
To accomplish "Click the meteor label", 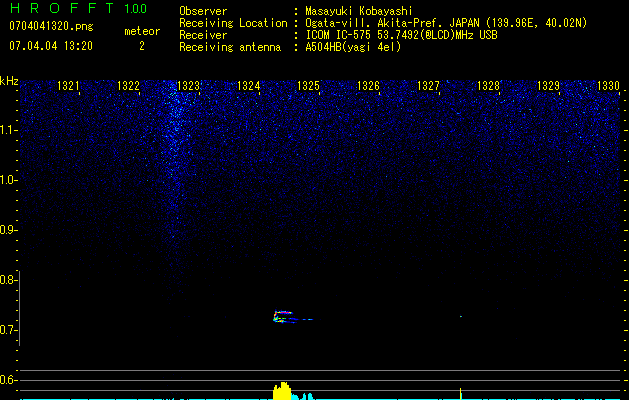I will [142, 31].
